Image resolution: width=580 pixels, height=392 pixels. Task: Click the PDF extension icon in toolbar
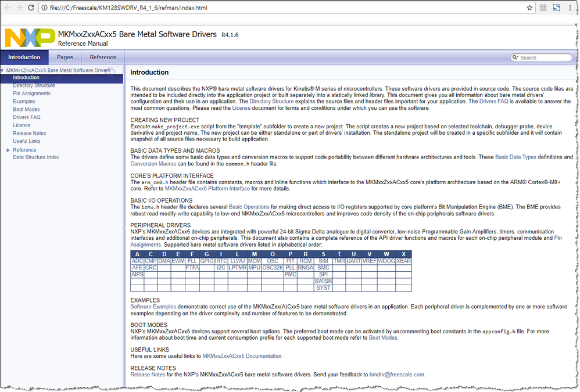click(543, 8)
